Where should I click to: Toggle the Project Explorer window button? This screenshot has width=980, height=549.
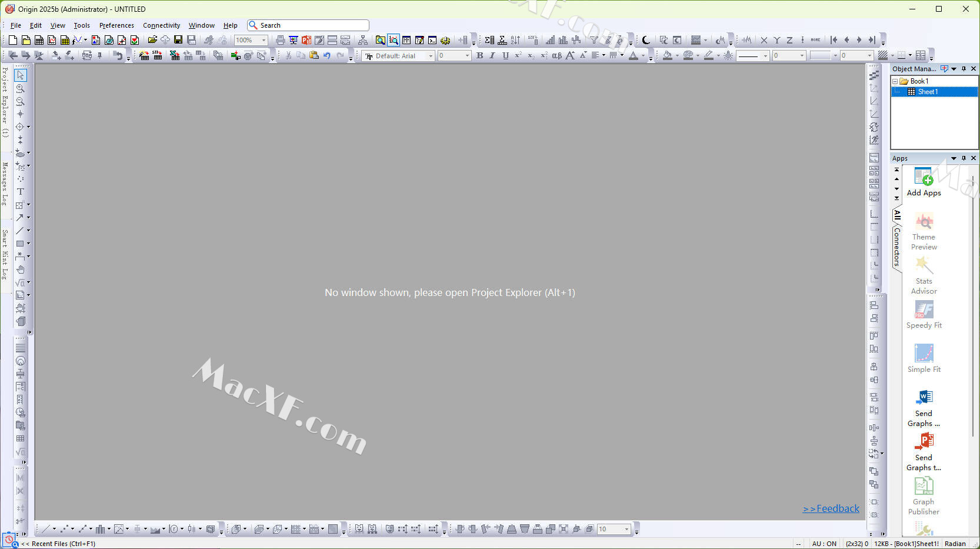pyautogui.click(x=381, y=40)
